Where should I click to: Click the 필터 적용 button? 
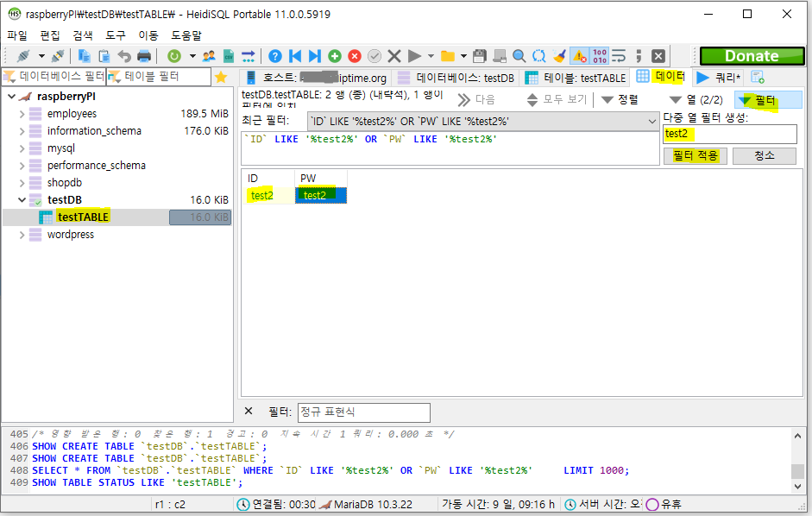point(695,156)
